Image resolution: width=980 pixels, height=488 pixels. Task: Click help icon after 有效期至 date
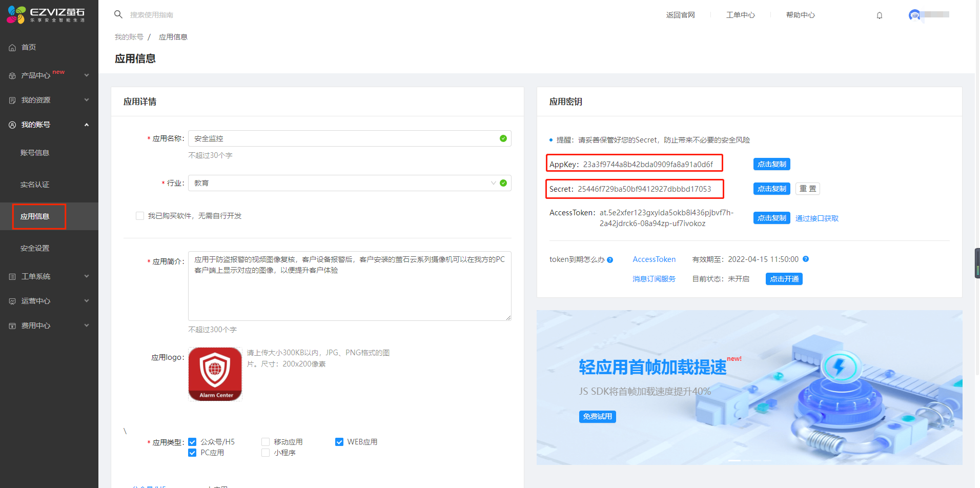pos(806,259)
